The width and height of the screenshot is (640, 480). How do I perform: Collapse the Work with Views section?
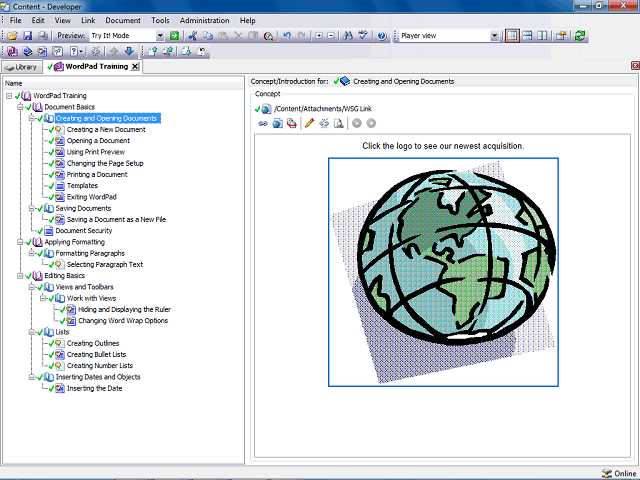[x=43, y=298]
